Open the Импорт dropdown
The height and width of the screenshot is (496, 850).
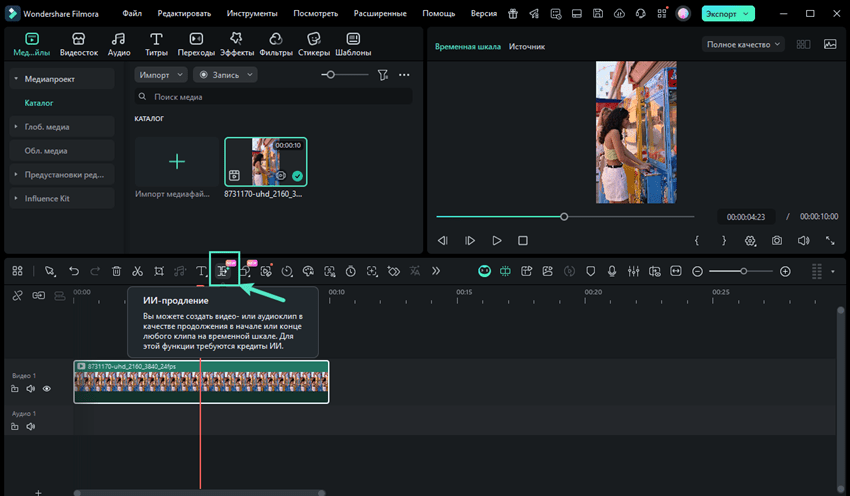[161, 75]
